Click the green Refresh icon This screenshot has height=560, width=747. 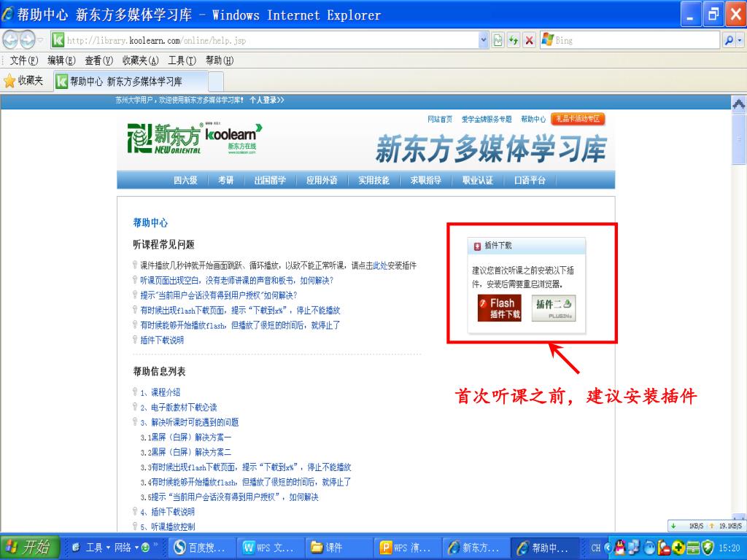click(x=513, y=41)
